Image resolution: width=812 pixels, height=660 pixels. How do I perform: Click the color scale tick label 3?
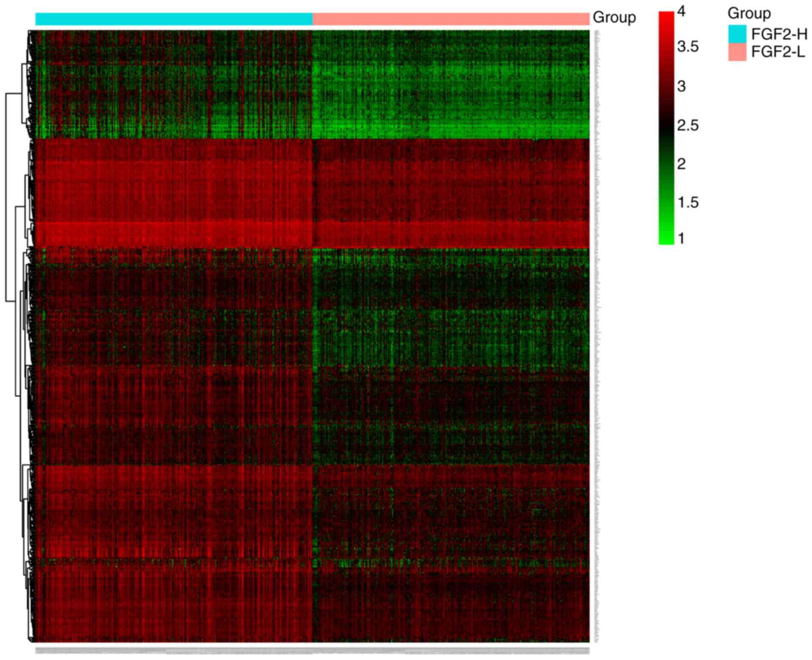pos(681,87)
